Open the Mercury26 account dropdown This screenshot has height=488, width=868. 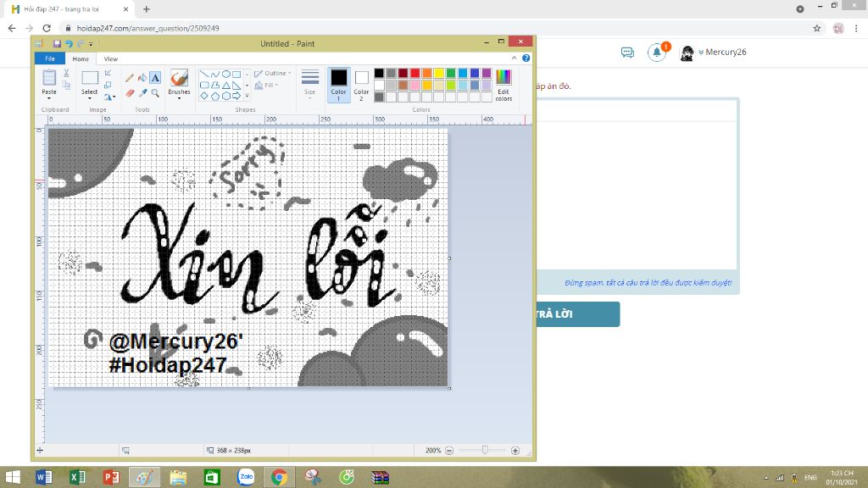pos(701,52)
